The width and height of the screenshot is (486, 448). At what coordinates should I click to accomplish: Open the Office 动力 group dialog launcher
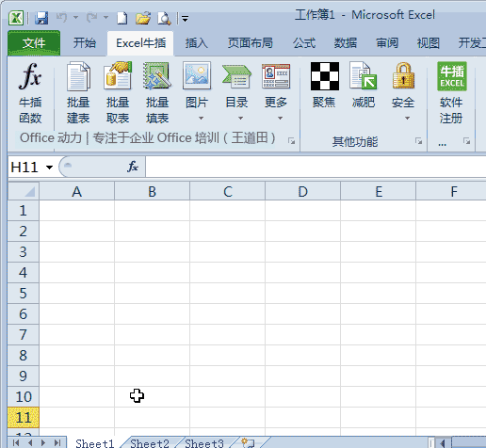point(292,141)
